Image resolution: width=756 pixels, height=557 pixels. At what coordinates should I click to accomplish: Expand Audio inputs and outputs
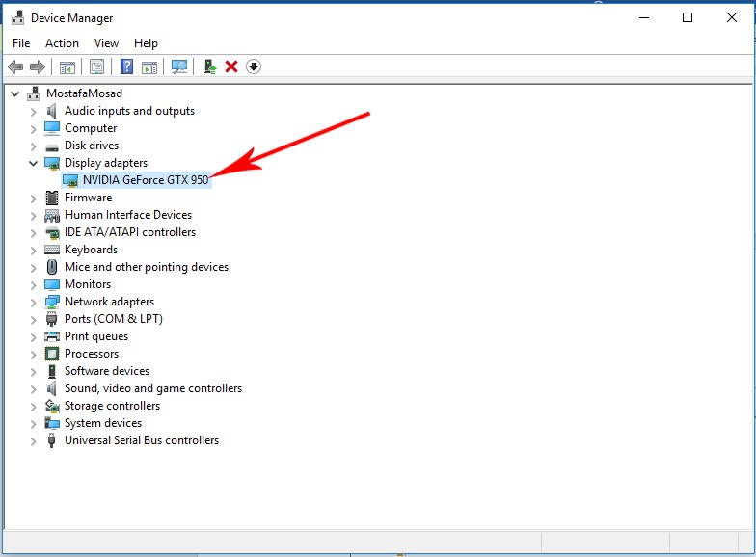pos(33,112)
